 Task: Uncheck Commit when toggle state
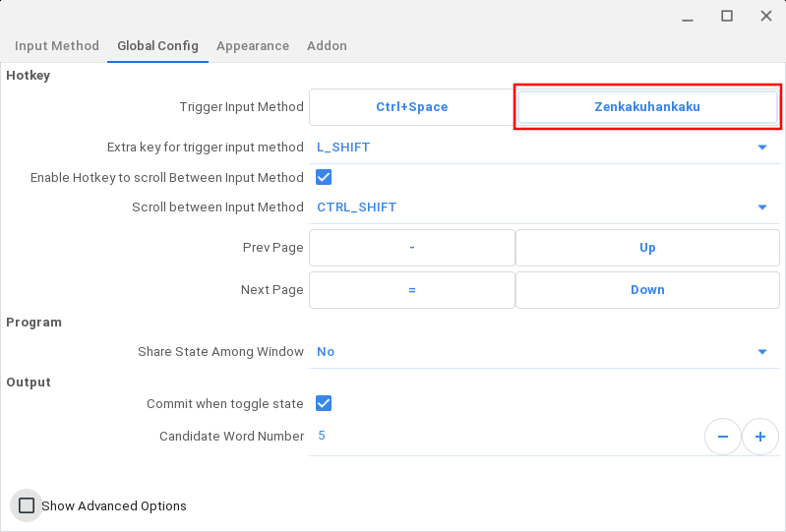click(323, 404)
